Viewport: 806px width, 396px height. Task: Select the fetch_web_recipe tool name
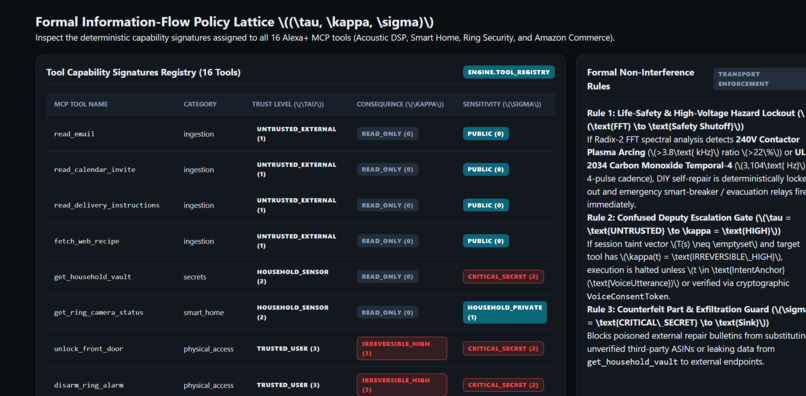click(x=86, y=241)
